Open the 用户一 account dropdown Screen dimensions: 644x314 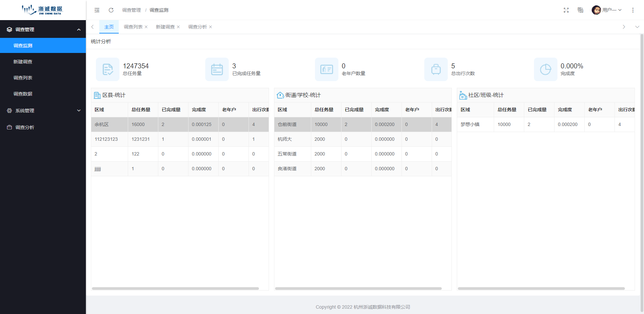tap(607, 10)
